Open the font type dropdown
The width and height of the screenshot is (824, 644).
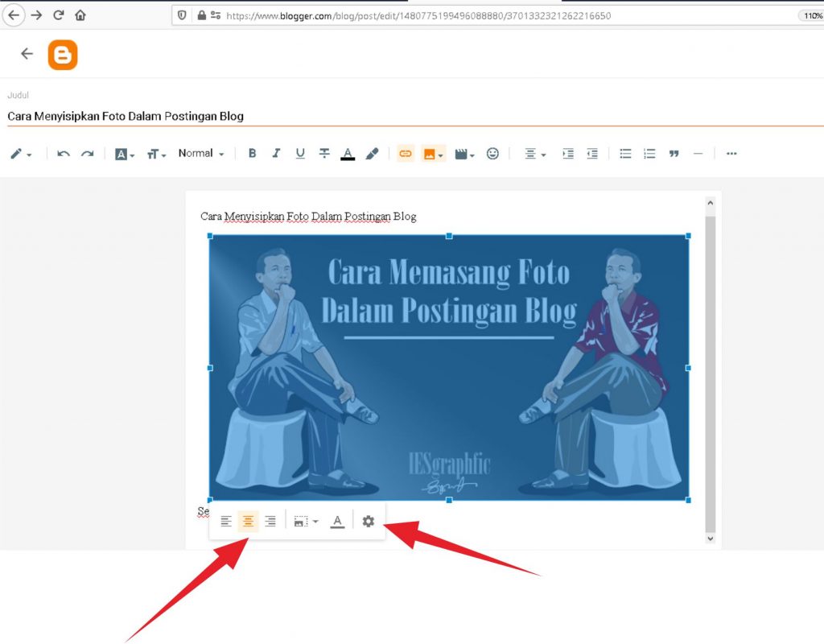click(125, 154)
